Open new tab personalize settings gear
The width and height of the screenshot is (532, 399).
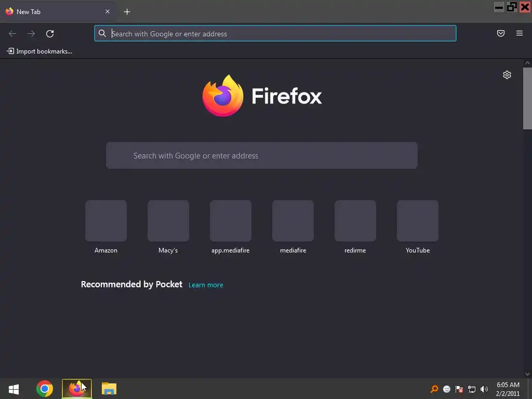point(507,75)
